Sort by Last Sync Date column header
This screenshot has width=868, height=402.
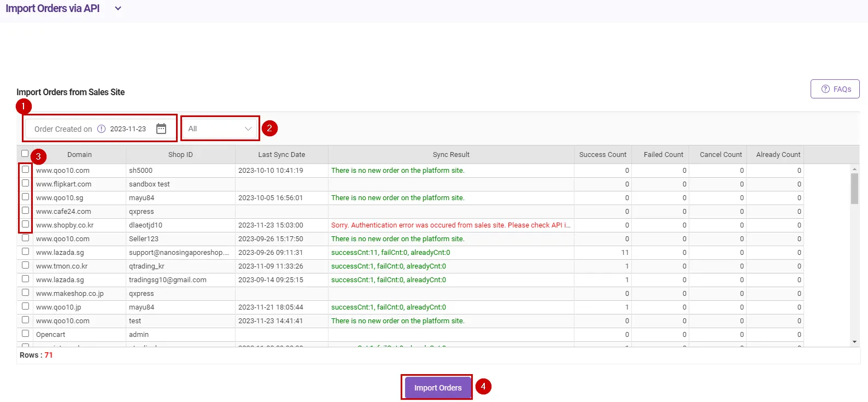tap(281, 155)
